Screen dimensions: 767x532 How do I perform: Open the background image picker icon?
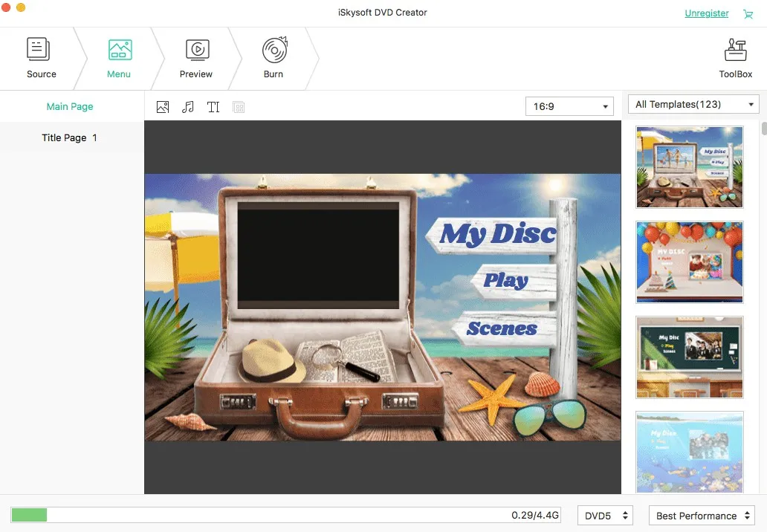pyautogui.click(x=163, y=106)
